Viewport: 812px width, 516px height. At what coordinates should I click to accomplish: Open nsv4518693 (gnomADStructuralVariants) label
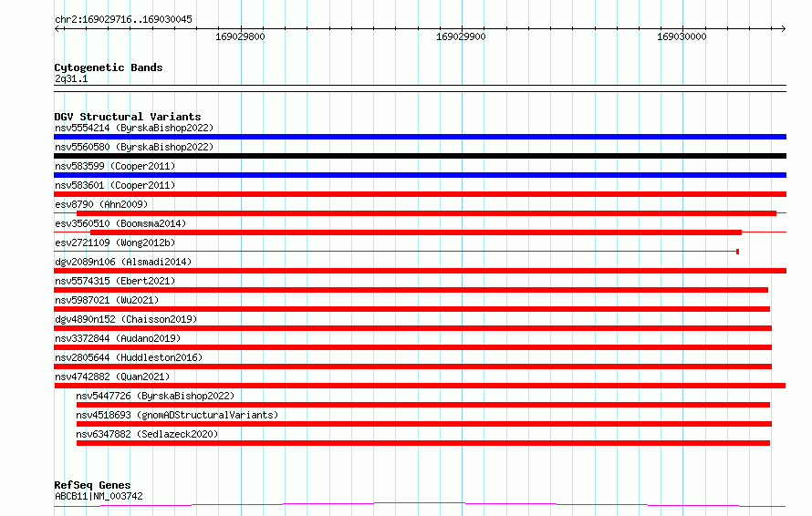(x=177, y=415)
